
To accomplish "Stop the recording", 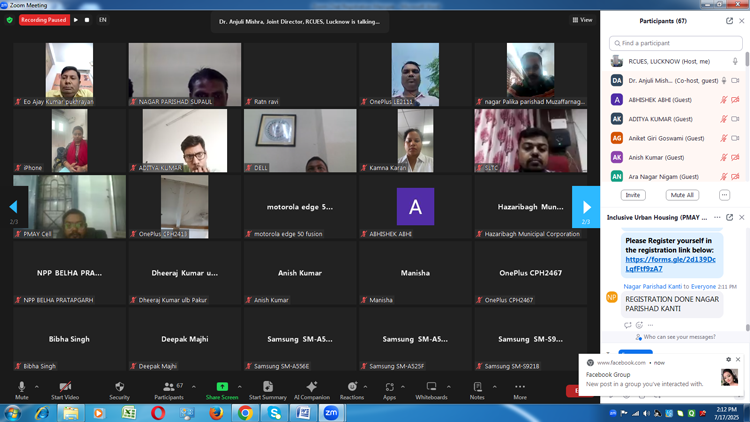I will tap(87, 20).
